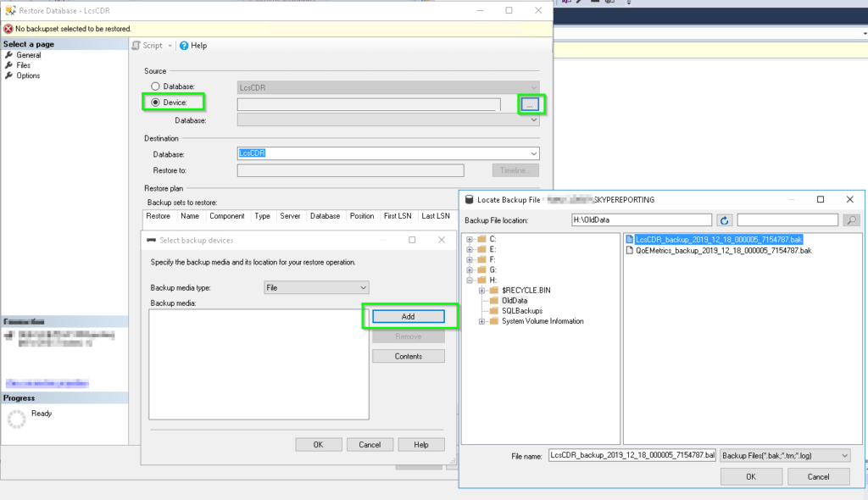868x500 pixels.
Task: Click the Backup media list box
Action: click(x=259, y=364)
